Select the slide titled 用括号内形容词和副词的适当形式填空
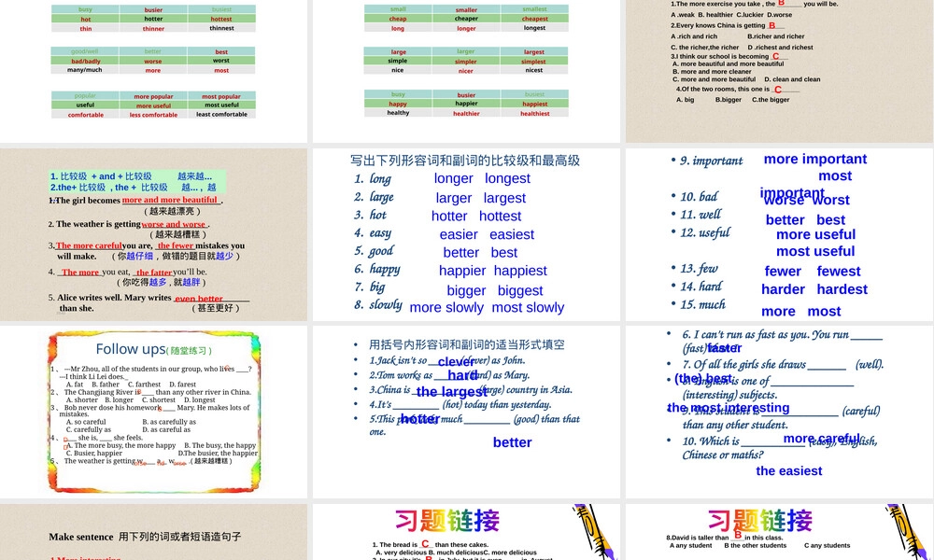The height and width of the screenshot is (560, 934). coord(466,412)
